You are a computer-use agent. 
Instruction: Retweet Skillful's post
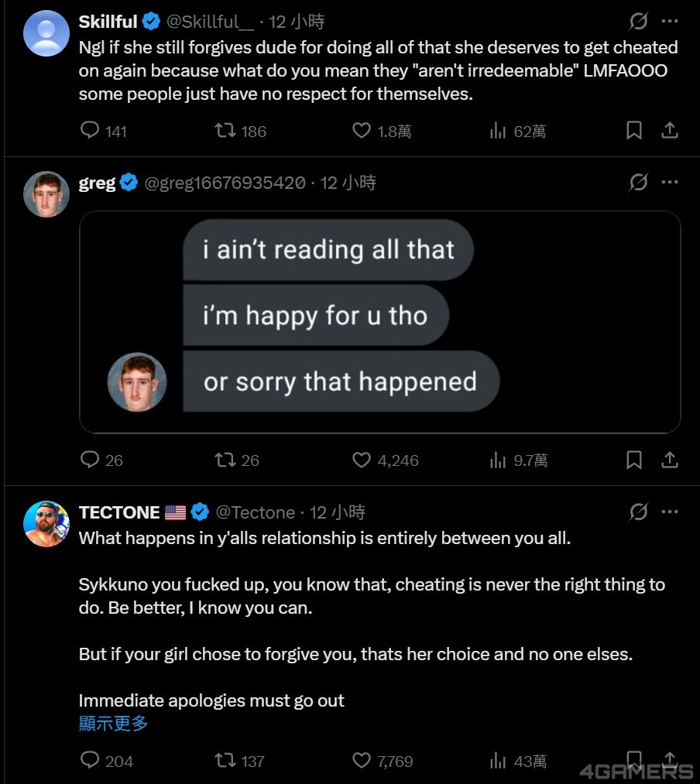click(225, 131)
